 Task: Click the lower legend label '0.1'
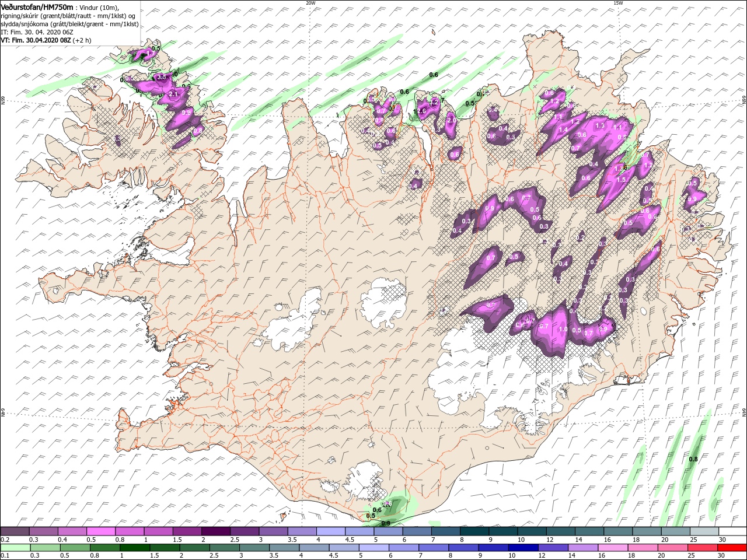click(5, 556)
